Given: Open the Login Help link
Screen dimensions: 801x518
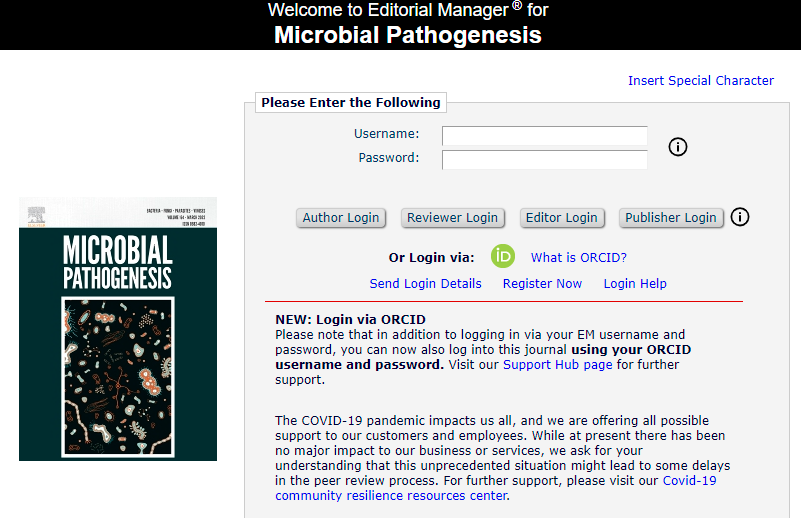Looking at the screenshot, I should pos(634,283).
